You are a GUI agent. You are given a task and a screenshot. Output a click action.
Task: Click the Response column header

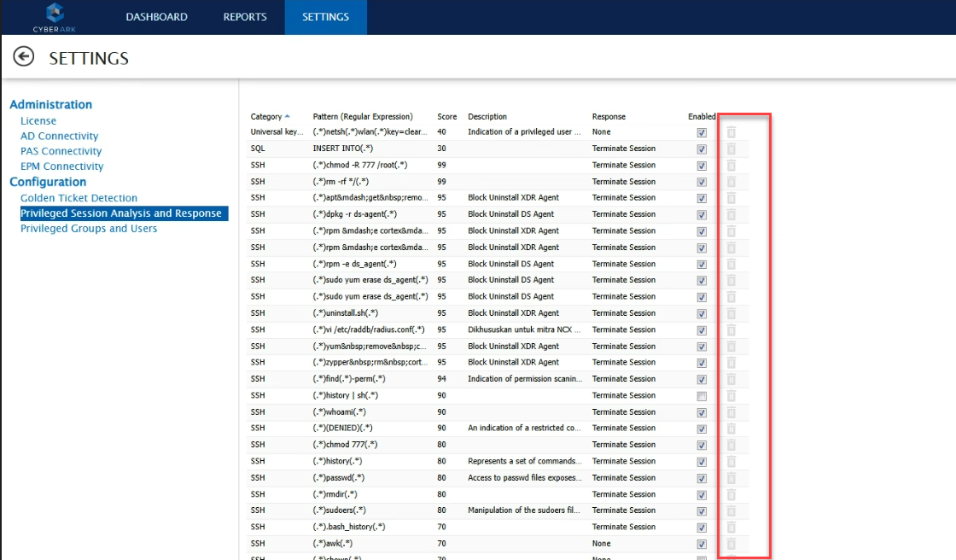(x=609, y=116)
